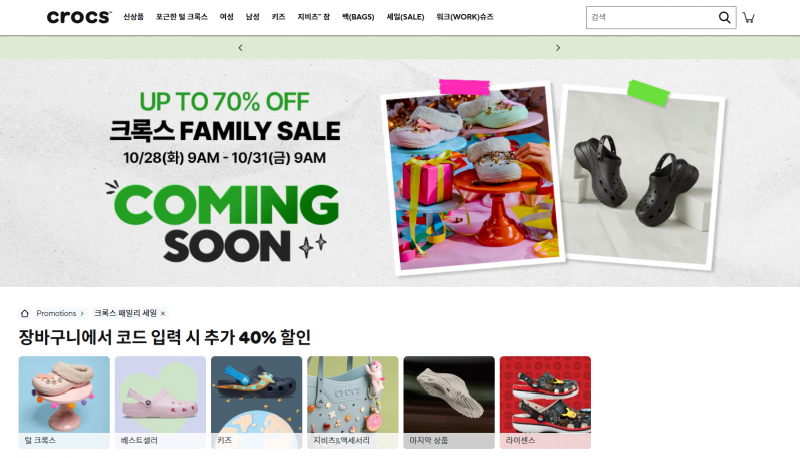Select the 털 크록스 category thumbnail

click(64, 402)
